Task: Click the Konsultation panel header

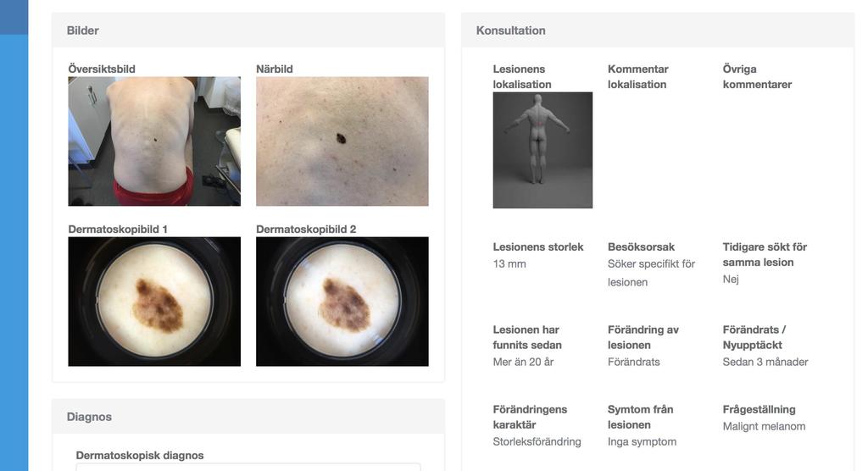Action: pyautogui.click(x=658, y=30)
